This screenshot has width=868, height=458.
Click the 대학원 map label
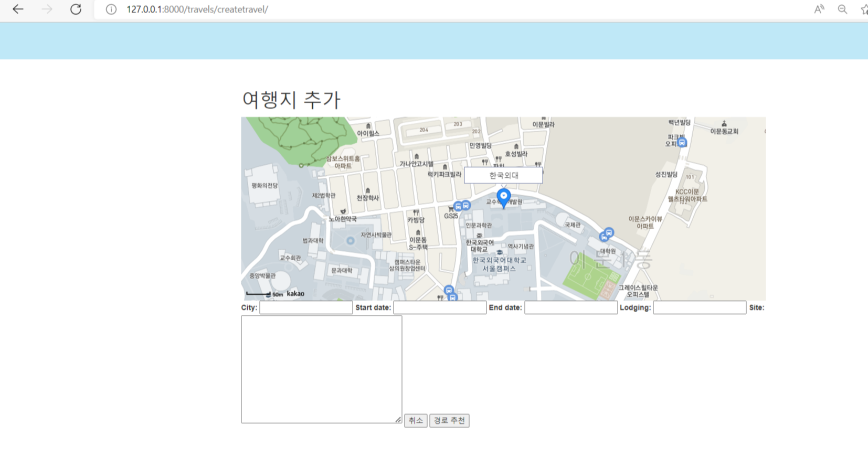[x=608, y=251]
